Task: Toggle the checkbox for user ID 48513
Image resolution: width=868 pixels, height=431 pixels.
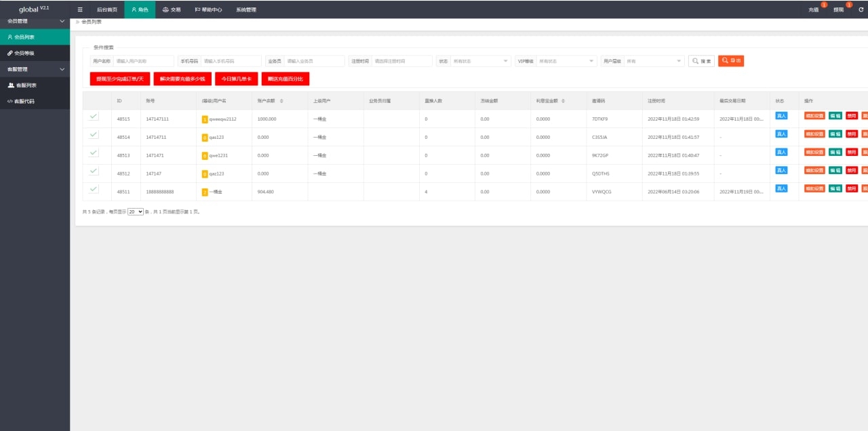Action: point(94,153)
